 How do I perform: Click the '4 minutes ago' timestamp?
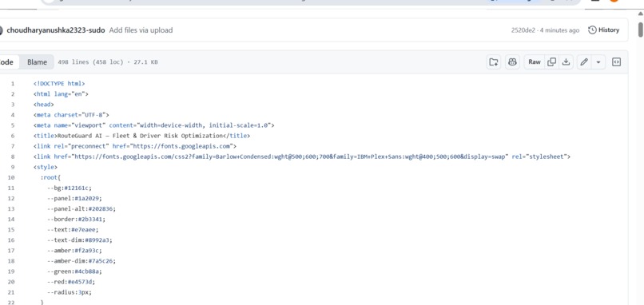[x=560, y=30]
